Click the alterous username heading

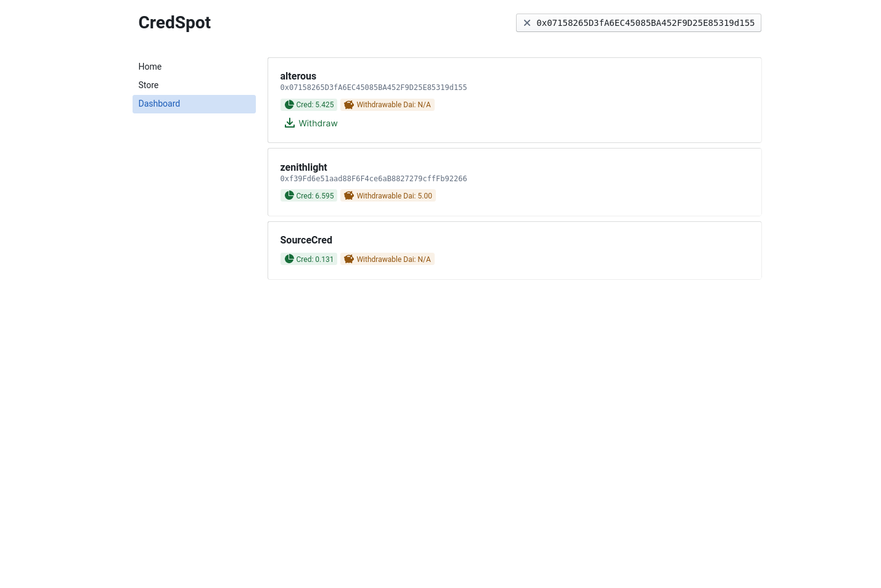[298, 76]
